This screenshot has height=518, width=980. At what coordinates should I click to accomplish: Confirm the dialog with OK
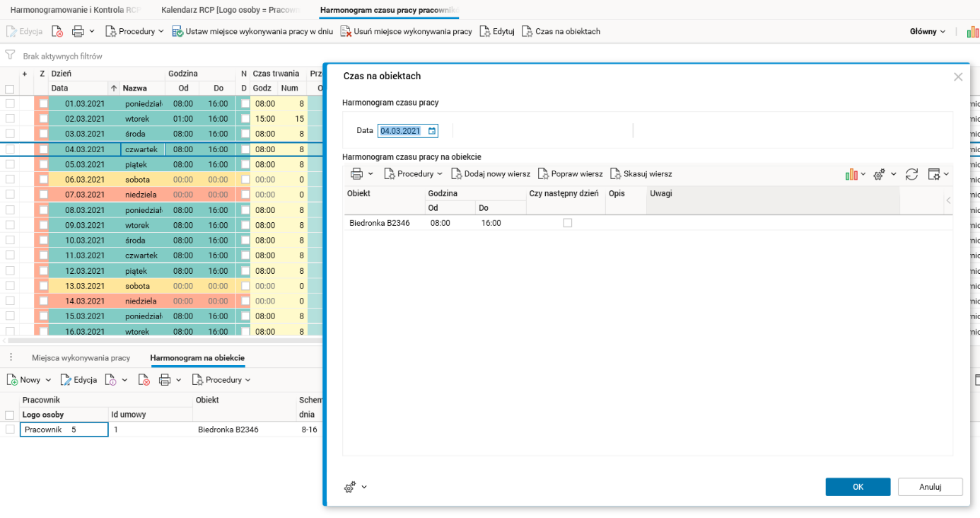(x=858, y=487)
